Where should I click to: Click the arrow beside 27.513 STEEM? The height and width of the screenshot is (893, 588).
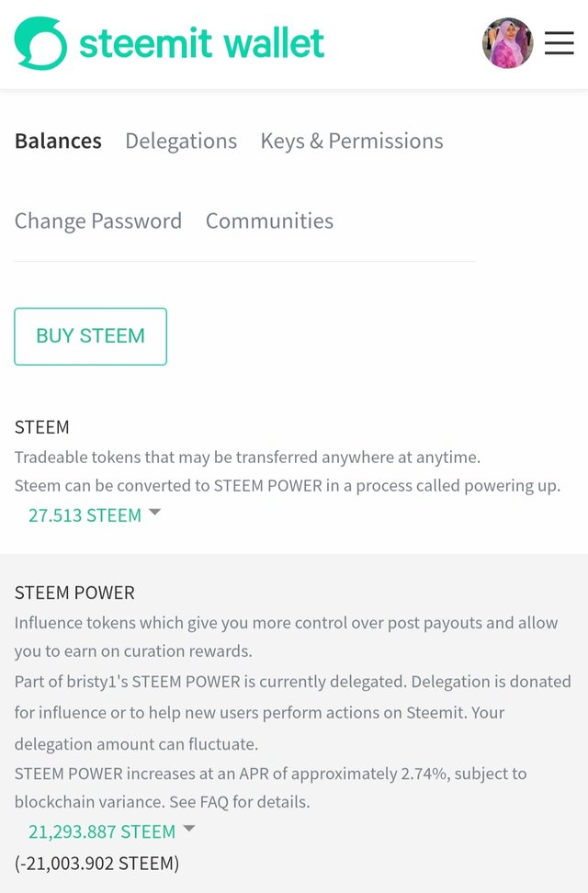coord(154,513)
